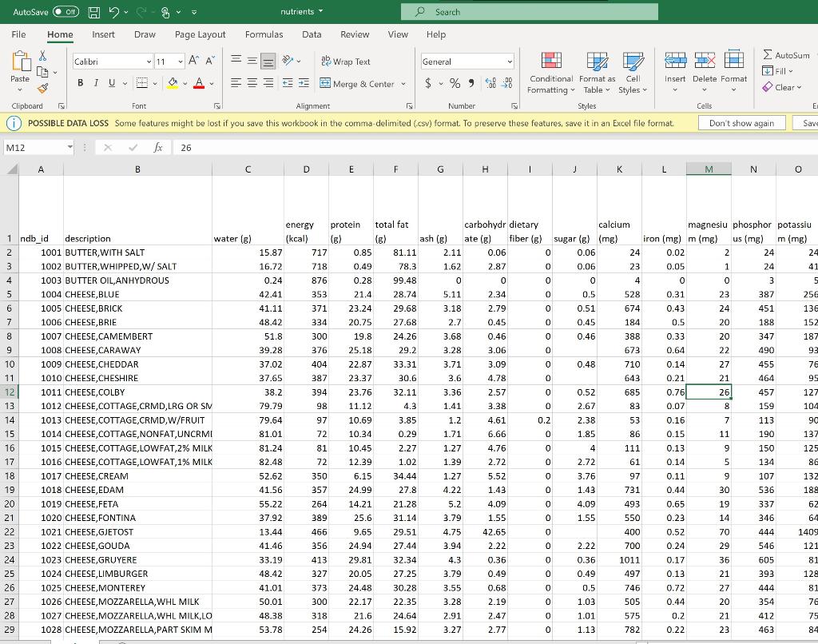Click the Cut scissors icon
This screenshot has width=818, height=644.
43,58
